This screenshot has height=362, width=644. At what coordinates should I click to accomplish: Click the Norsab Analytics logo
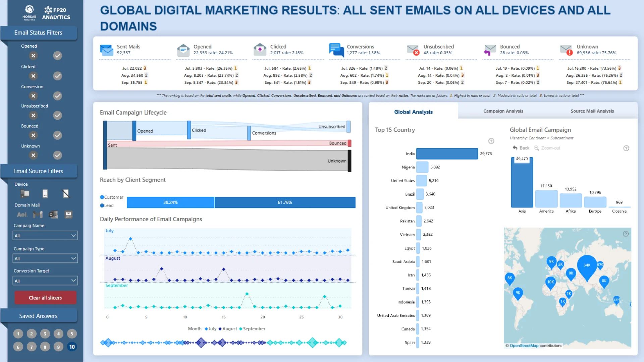coord(30,13)
